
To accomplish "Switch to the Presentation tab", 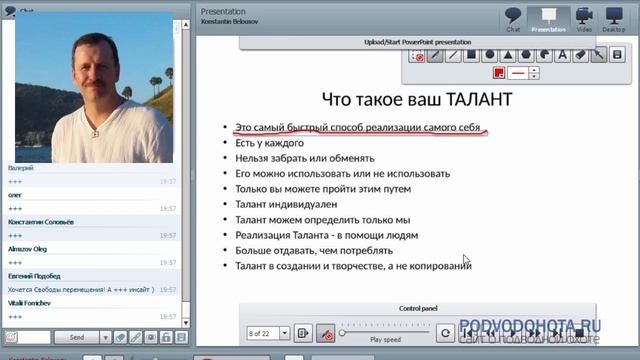I will pyautogui.click(x=549, y=20).
